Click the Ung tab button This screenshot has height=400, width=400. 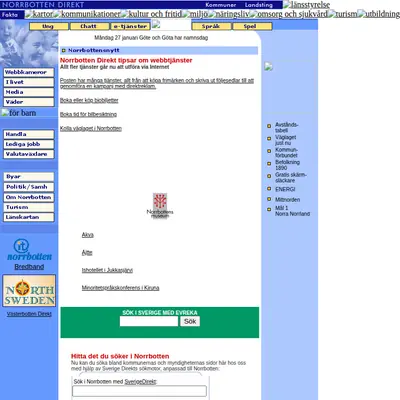tap(49, 26)
